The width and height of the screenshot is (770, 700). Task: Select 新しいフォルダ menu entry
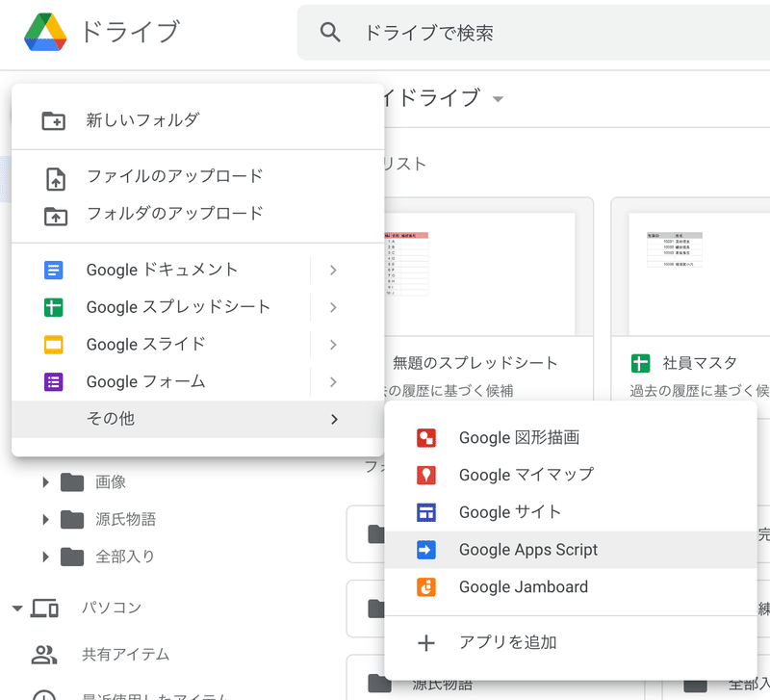[198, 119]
